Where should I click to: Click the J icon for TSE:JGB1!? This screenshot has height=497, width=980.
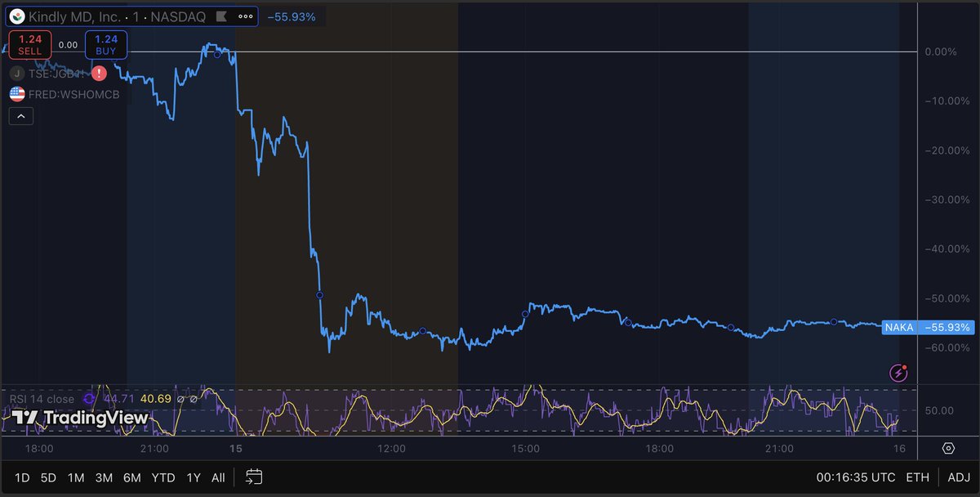click(17, 73)
